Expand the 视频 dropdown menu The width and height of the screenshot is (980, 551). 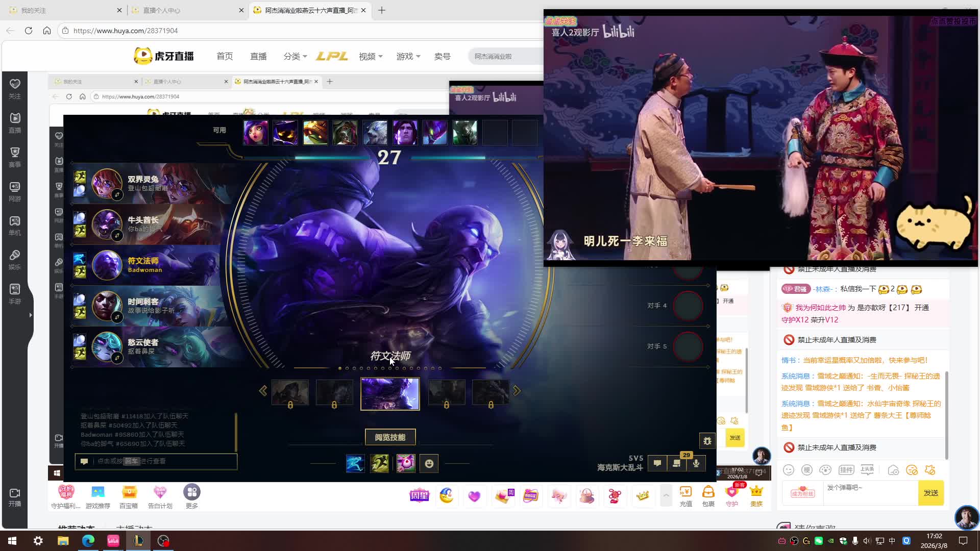point(371,56)
